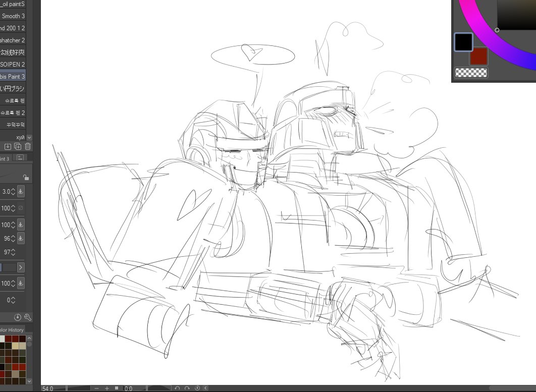
Task: Click the fit-to-screen square icon
Action: [117, 388]
